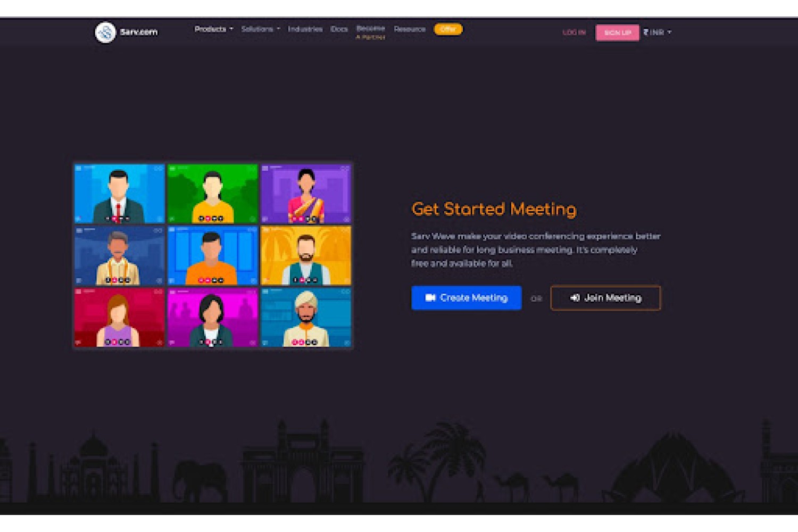Screen dimensions: 798x532
Task: Open the Resource menu item
Action: click(x=410, y=29)
